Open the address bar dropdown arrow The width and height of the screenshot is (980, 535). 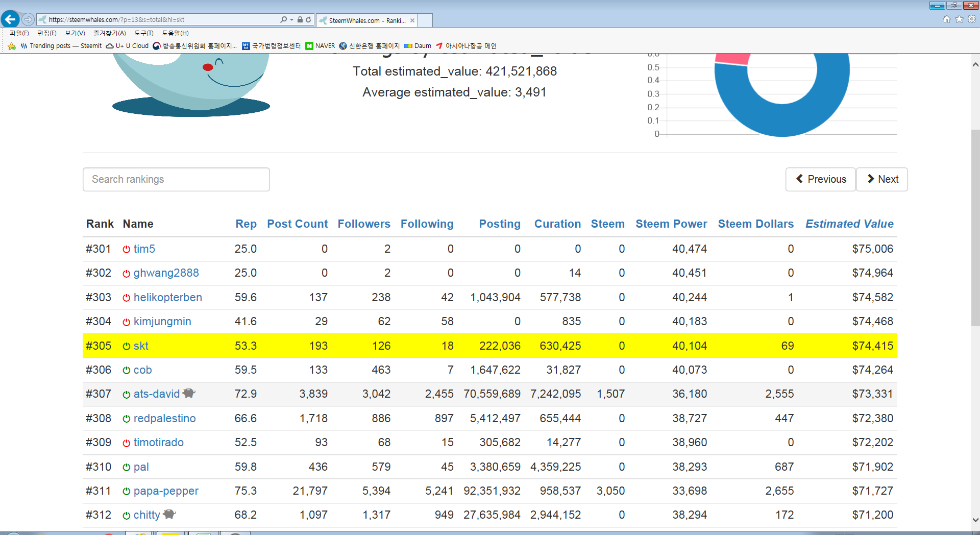pyautogui.click(x=291, y=20)
